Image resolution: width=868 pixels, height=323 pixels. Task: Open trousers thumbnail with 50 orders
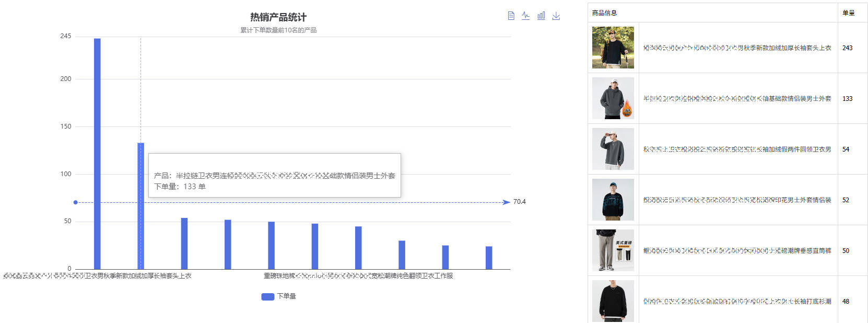pos(613,250)
